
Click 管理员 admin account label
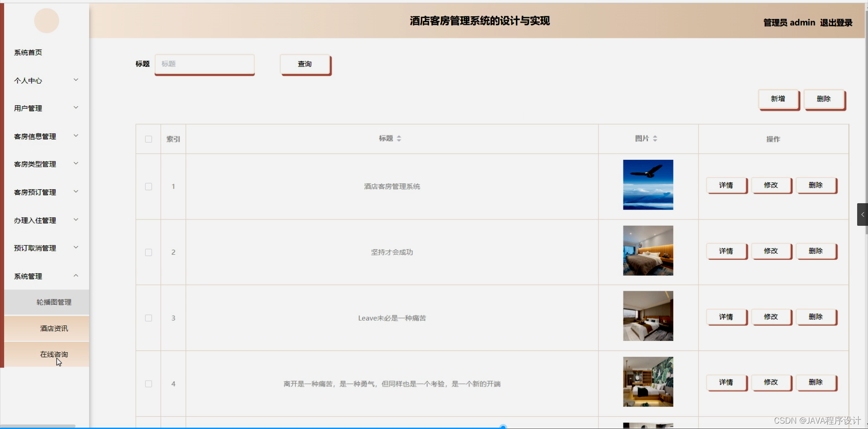pos(789,23)
